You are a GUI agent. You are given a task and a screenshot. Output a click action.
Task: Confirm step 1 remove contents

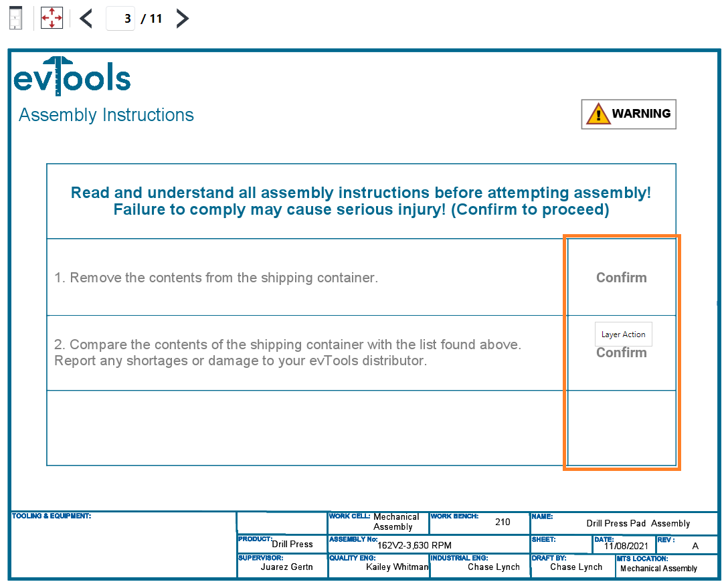621,278
